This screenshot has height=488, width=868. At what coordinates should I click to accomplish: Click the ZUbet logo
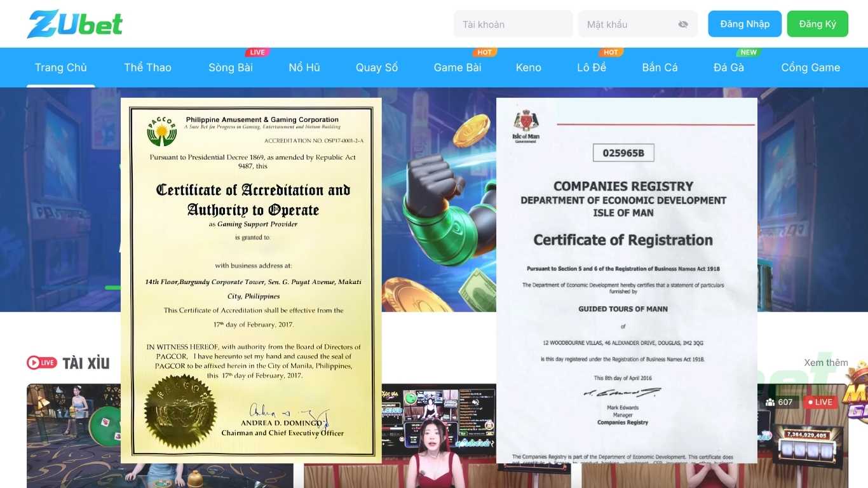(74, 24)
